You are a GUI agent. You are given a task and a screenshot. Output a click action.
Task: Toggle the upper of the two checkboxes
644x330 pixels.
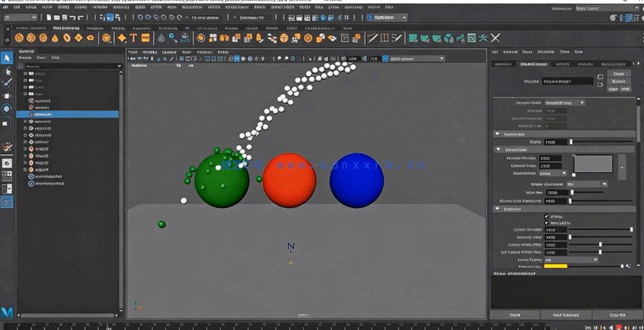click(x=547, y=216)
